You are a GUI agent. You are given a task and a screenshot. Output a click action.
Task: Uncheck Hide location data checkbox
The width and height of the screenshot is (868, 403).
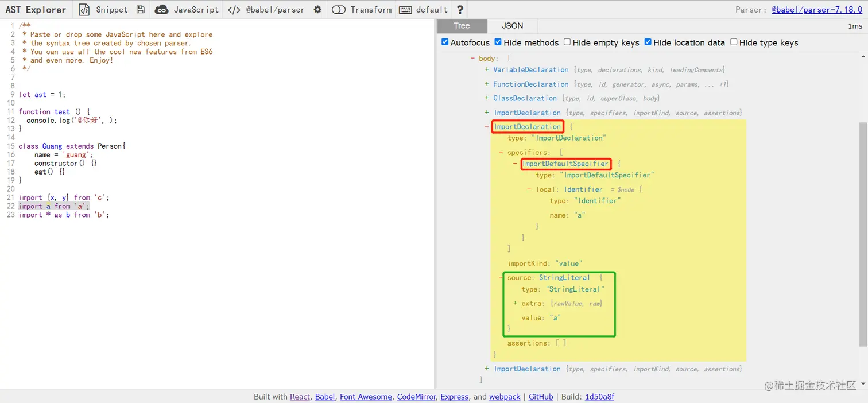(x=648, y=42)
